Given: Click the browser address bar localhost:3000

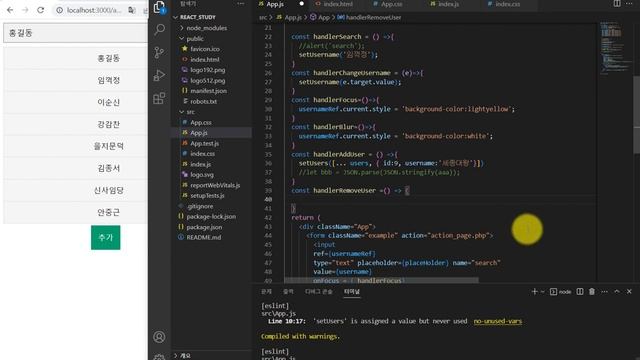Looking at the screenshot, I should (94, 10).
